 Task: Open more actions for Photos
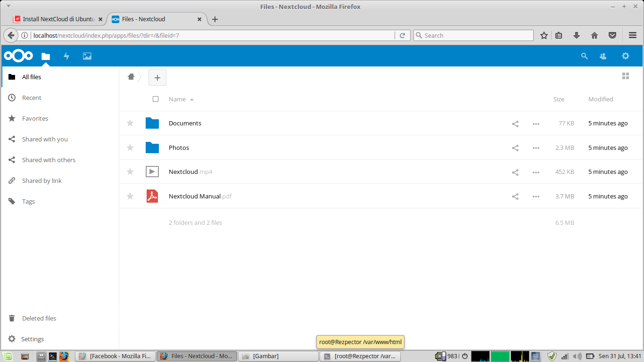pos(536,148)
